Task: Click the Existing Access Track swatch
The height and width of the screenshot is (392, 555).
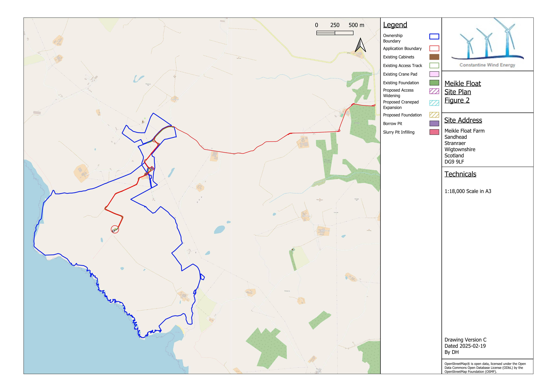Action: 434,66
